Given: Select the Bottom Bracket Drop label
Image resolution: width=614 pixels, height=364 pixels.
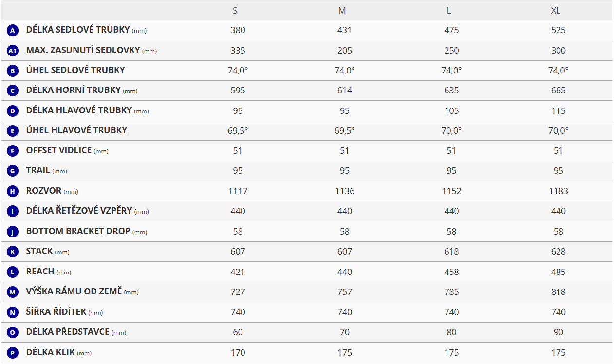Looking at the screenshot, I should 78,231.
